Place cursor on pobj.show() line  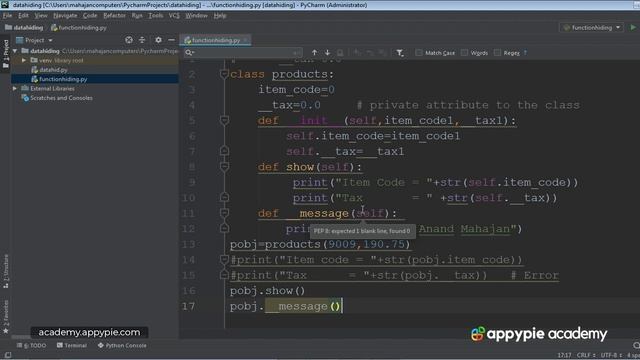tap(267, 291)
